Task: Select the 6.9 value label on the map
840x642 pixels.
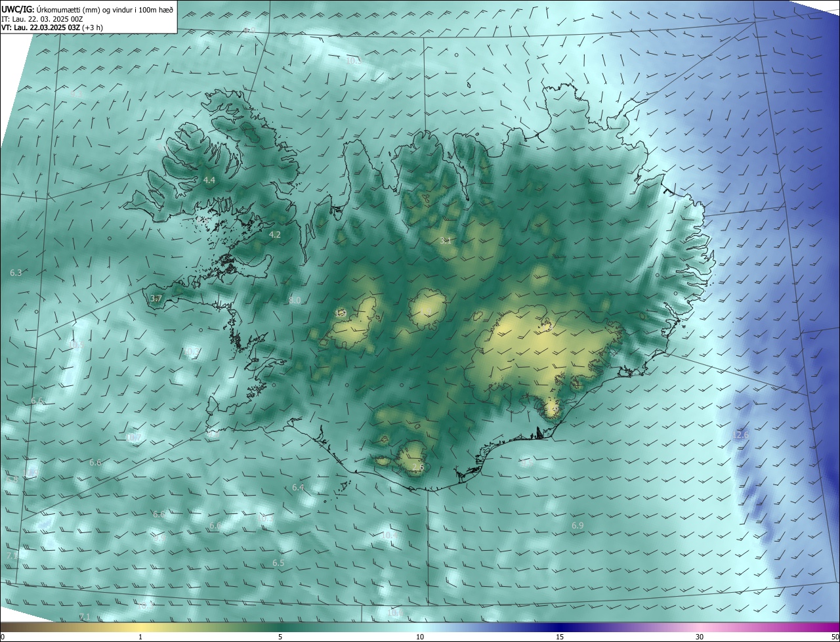Action: click(x=577, y=526)
